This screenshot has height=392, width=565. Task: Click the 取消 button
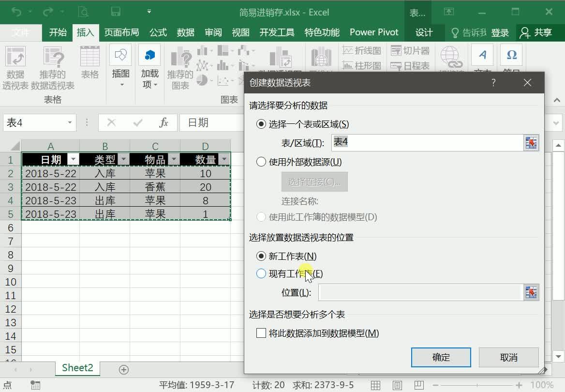(x=508, y=357)
